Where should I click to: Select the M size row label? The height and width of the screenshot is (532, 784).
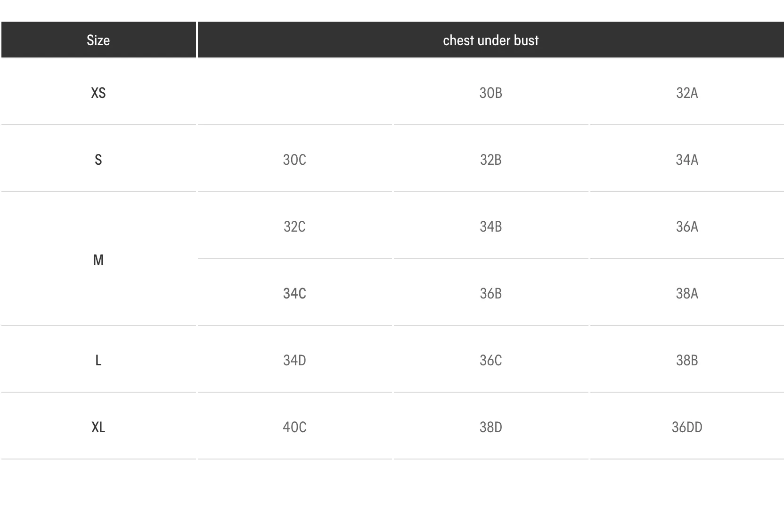click(98, 260)
